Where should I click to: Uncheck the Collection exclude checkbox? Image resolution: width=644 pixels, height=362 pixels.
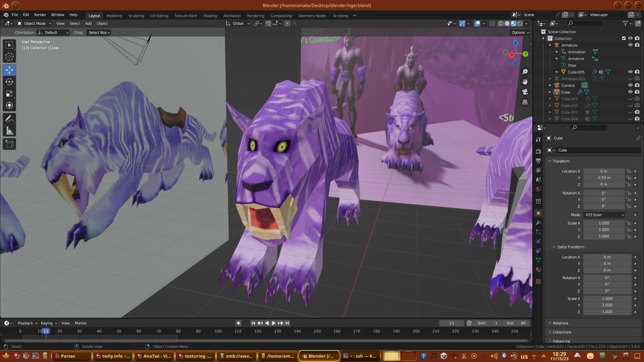(624, 38)
